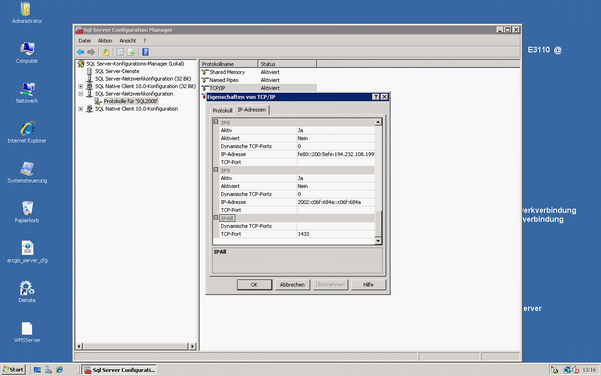The image size is (601, 376).
Task: Open the Administrator desktop folder icon
Action: [x=26, y=12]
